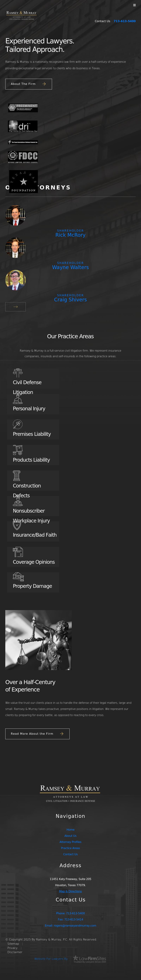
Task: Go to Attorney Profiles in footer navigation
Action: pyautogui.click(x=70, y=842)
